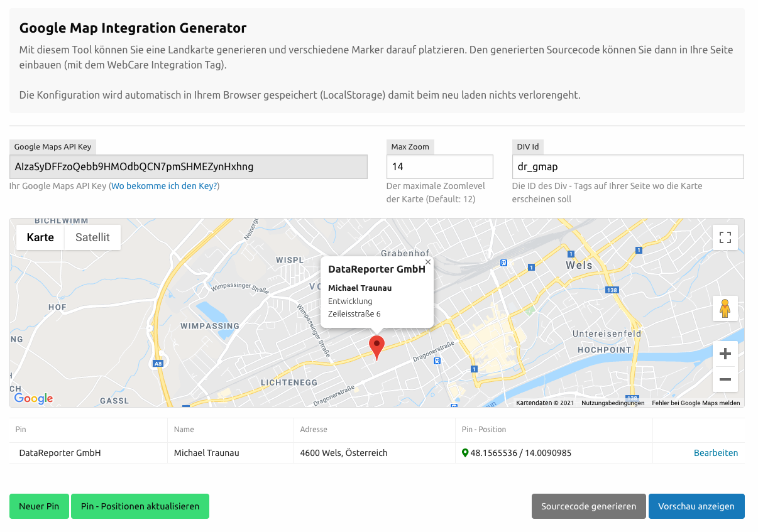Screen dimensions: 758x532
Task: Click Bearbeiten to edit the pin entry
Action: (716, 452)
